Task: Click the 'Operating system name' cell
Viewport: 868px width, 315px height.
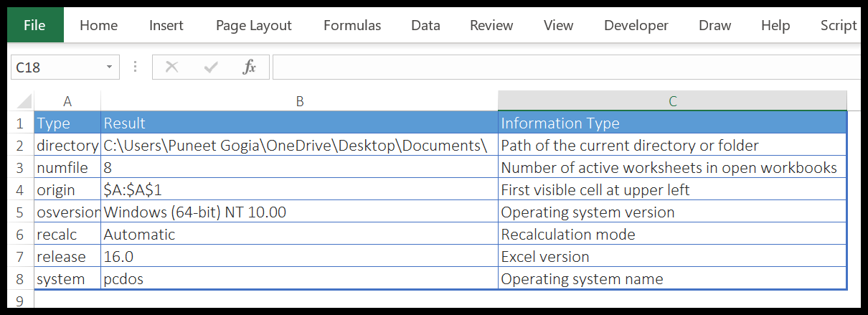Action: (673, 278)
